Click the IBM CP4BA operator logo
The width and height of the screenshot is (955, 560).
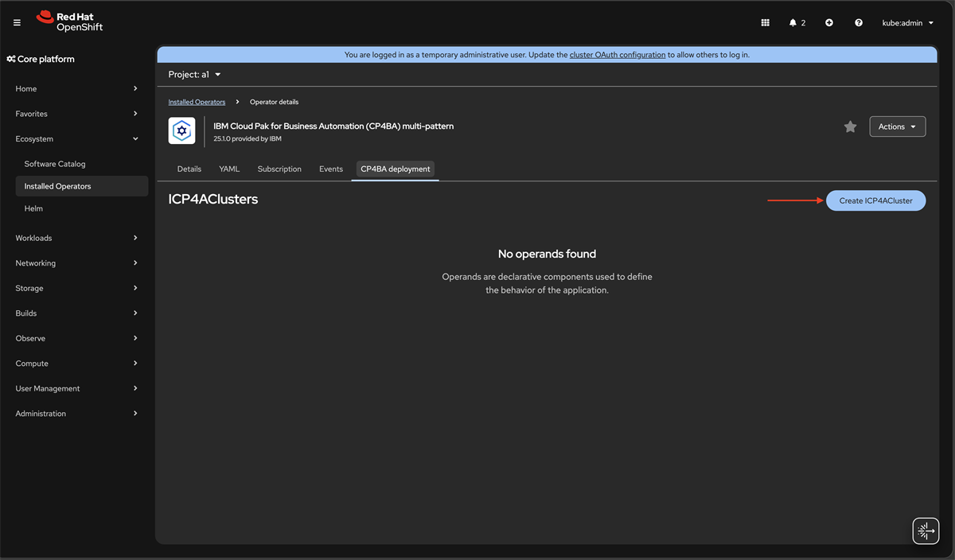[182, 130]
